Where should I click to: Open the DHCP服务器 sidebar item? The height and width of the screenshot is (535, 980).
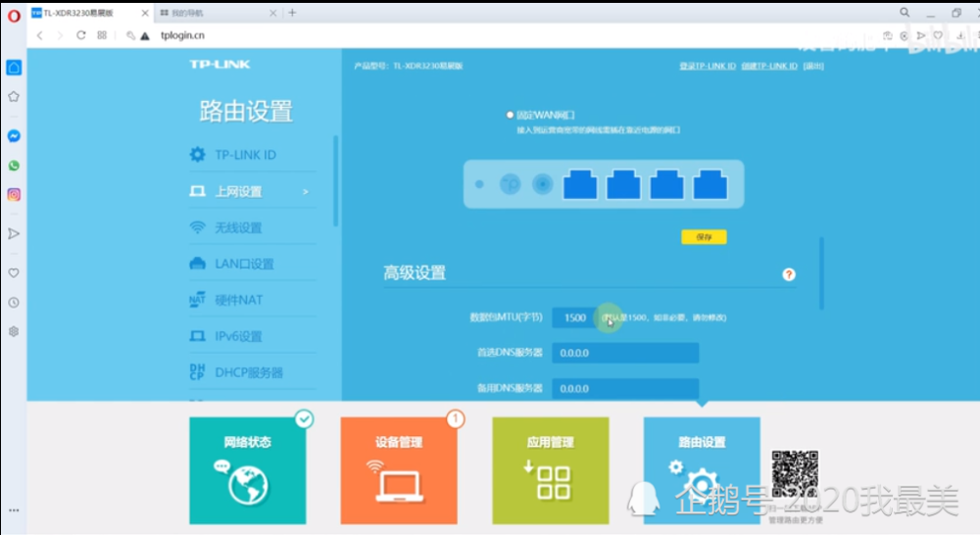coord(249,372)
